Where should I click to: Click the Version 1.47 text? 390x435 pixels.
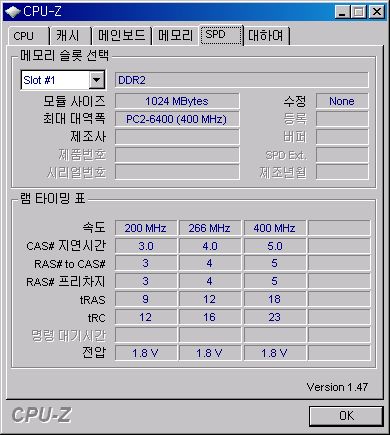click(337, 387)
